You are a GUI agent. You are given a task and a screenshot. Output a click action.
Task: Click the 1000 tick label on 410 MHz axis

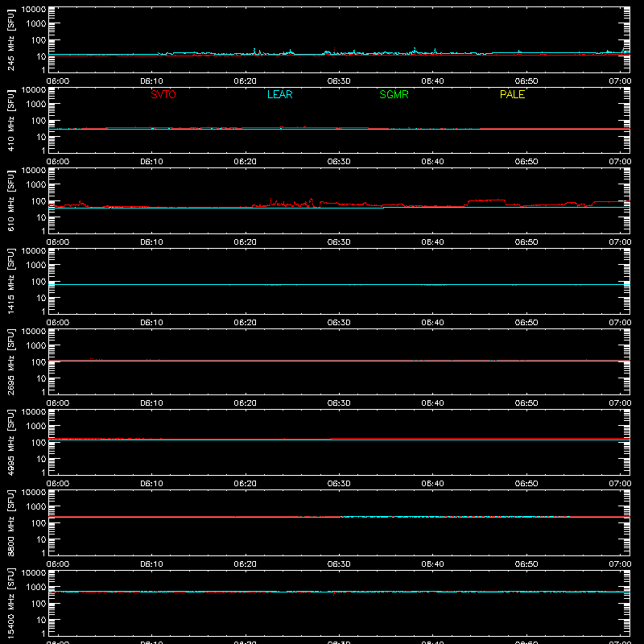click(x=36, y=105)
